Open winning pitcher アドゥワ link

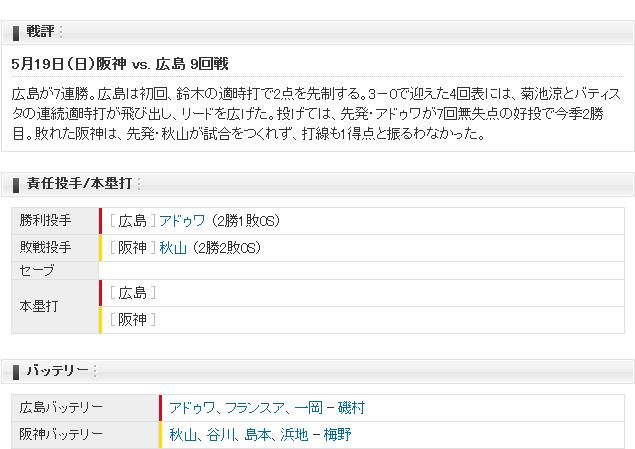coord(182,221)
